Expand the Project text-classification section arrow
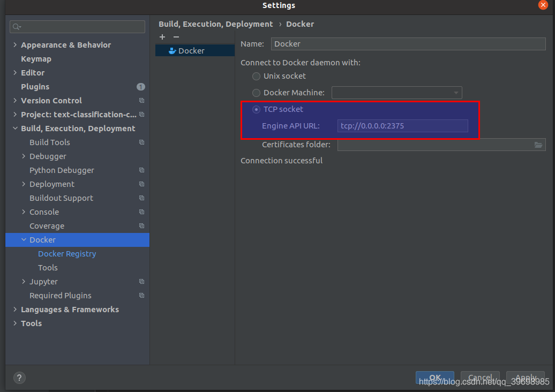The height and width of the screenshot is (392, 555). (15, 114)
